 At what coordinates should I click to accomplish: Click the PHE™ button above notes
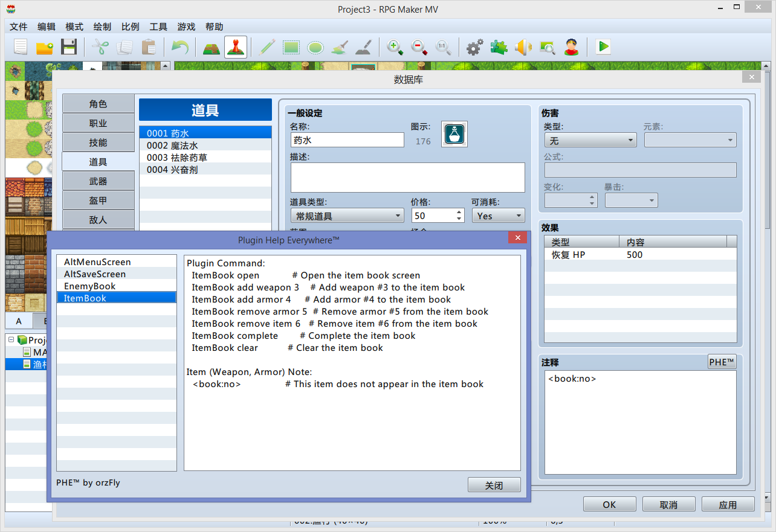tap(722, 362)
